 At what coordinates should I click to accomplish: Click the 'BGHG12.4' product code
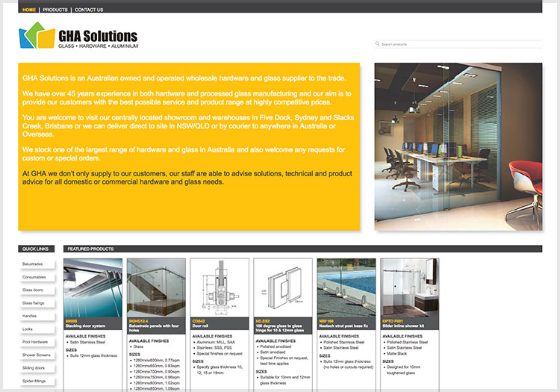[139, 321]
